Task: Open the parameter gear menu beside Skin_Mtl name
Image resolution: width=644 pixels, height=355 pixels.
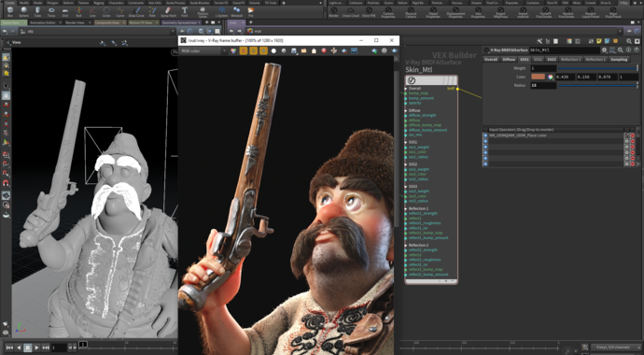Action: (604, 50)
